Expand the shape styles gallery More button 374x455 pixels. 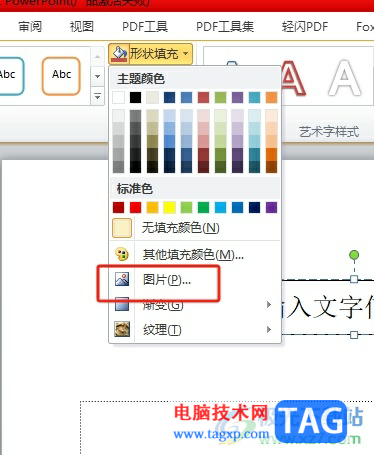97,97
